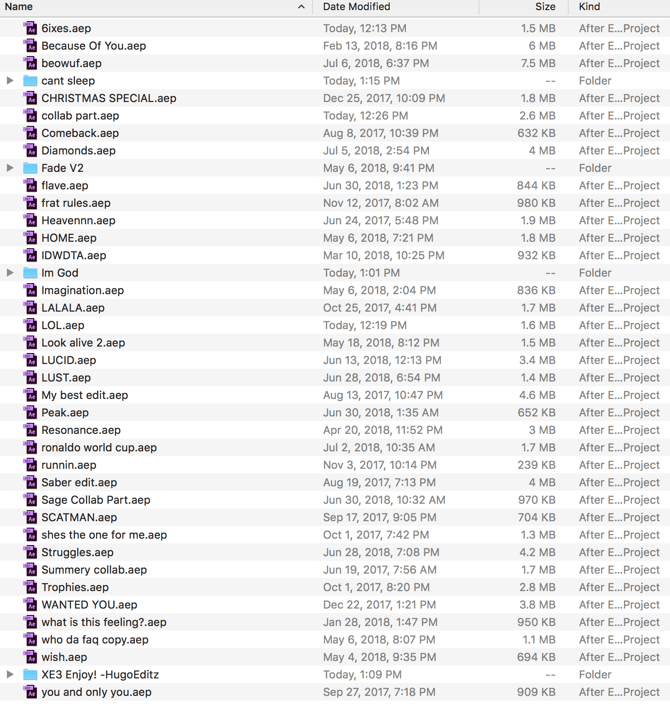Screen dimensions: 670x706
Task: Click the Folder kind label for Fade V2
Action: [595, 168]
